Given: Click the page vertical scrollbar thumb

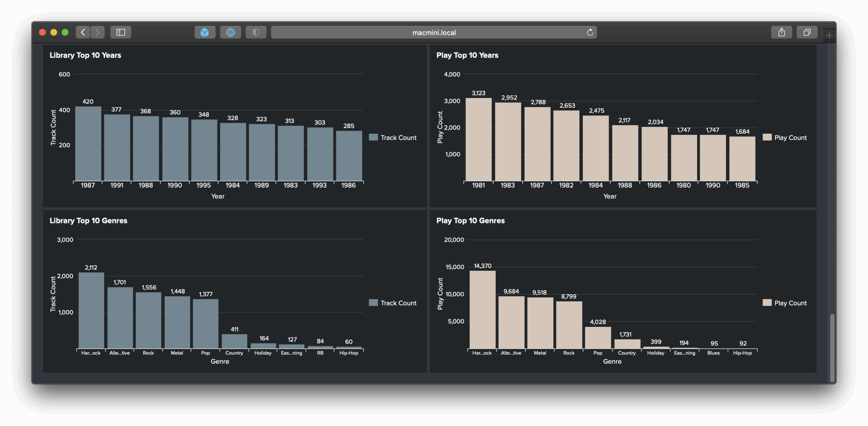Looking at the screenshot, I should pyautogui.click(x=832, y=347).
